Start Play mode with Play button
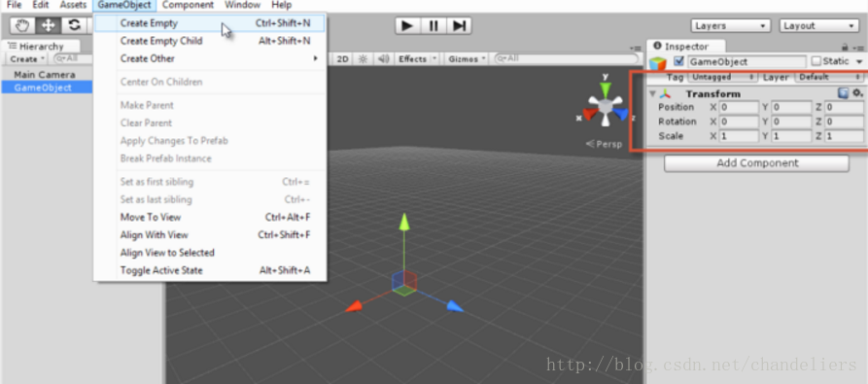The height and width of the screenshot is (384, 868). [407, 25]
